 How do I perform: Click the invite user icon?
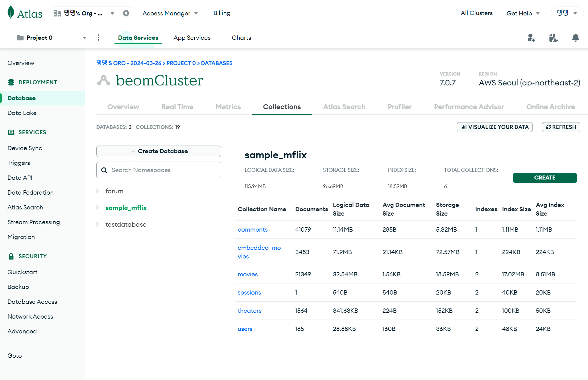point(531,38)
